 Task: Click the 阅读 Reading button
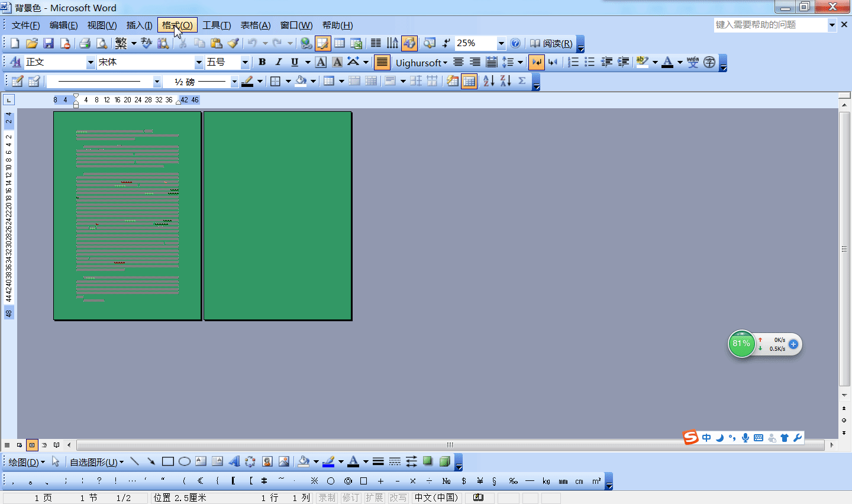[x=551, y=43]
